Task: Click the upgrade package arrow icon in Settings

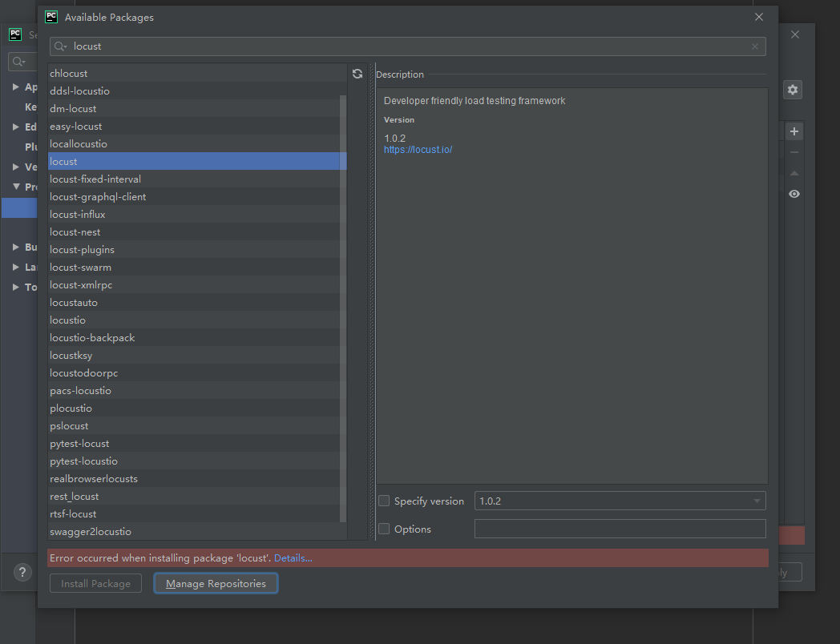Action: coord(794,174)
